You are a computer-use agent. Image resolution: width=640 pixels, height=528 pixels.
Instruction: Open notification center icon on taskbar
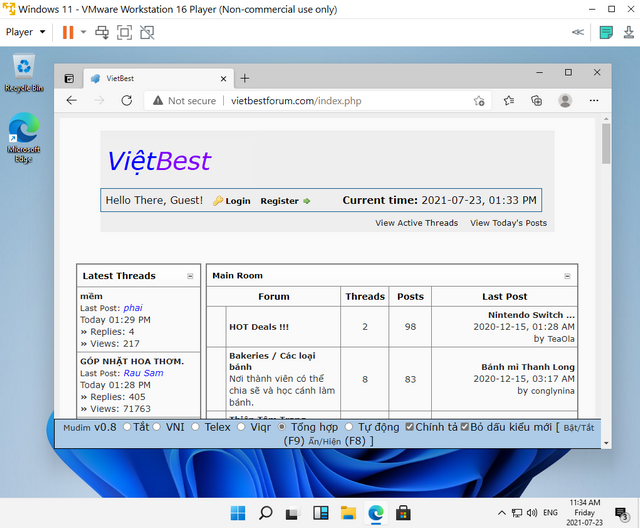click(x=622, y=514)
